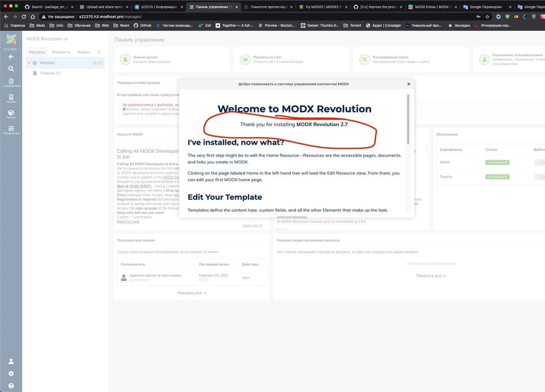Click the Администратор по умолчанию user name
This screenshot has height=392, width=545.
point(155,275)
